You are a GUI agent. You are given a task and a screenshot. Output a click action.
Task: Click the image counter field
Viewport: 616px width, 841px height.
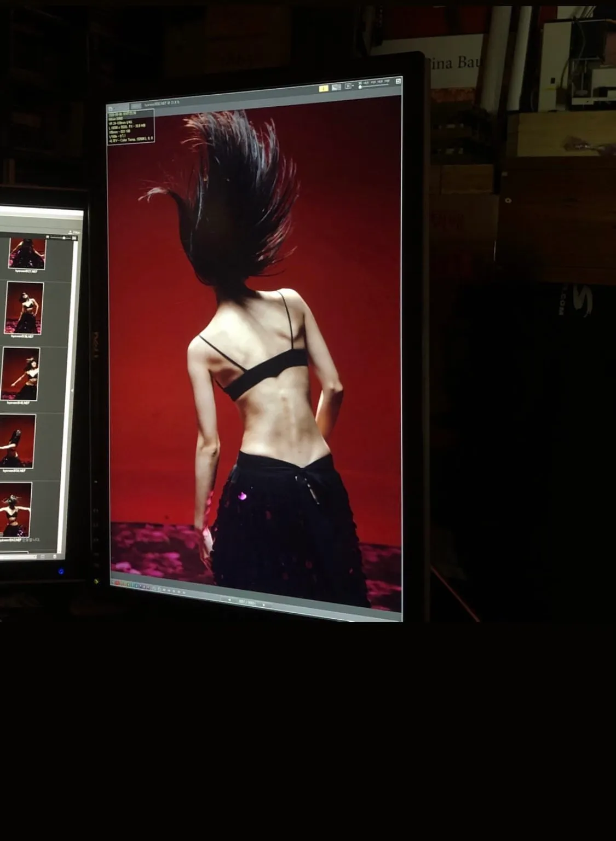point(247,602)
